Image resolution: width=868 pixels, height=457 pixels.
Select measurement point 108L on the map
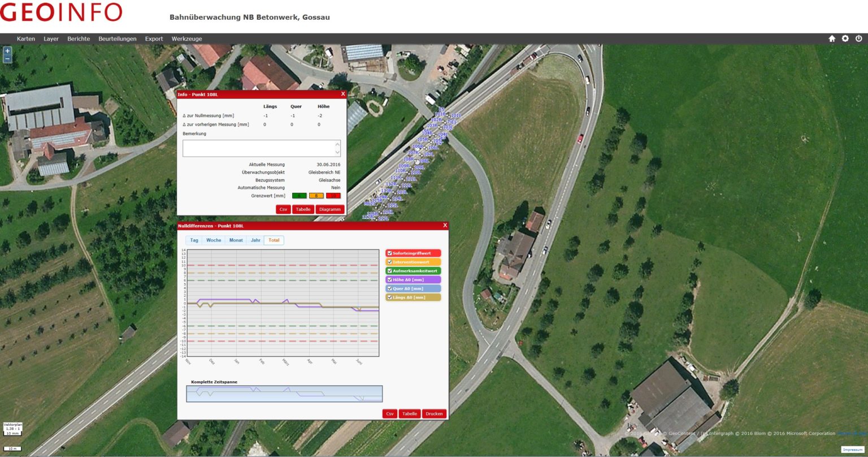(x=417, y=162)
